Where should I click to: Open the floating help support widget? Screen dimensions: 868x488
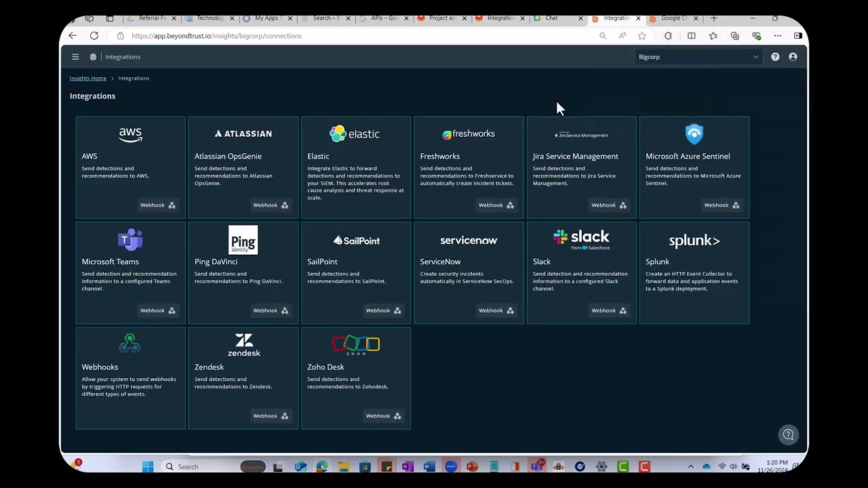(788, 435)
